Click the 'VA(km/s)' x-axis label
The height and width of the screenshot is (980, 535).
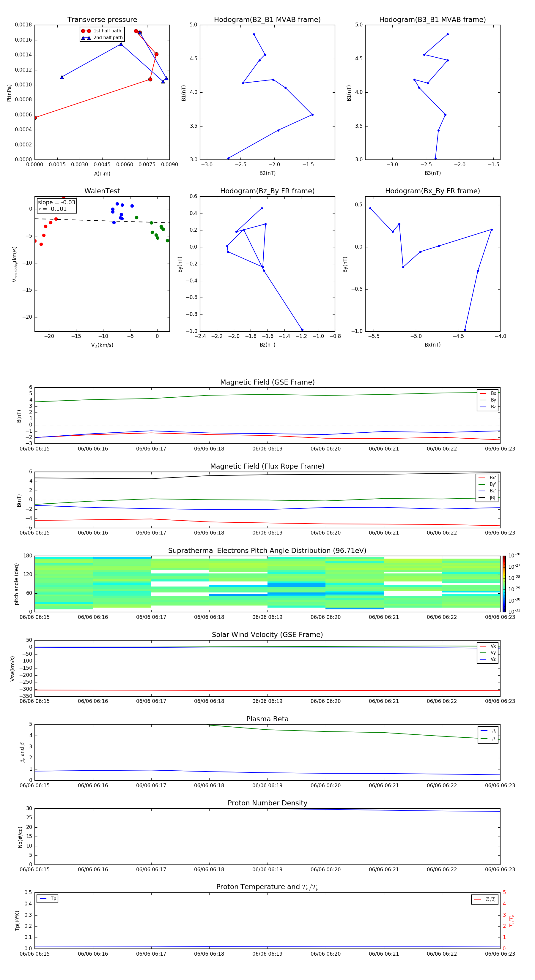point(102,345)
